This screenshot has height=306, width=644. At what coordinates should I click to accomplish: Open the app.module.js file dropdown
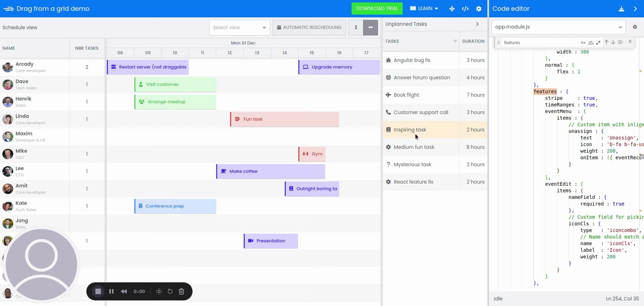coord(558,27)
